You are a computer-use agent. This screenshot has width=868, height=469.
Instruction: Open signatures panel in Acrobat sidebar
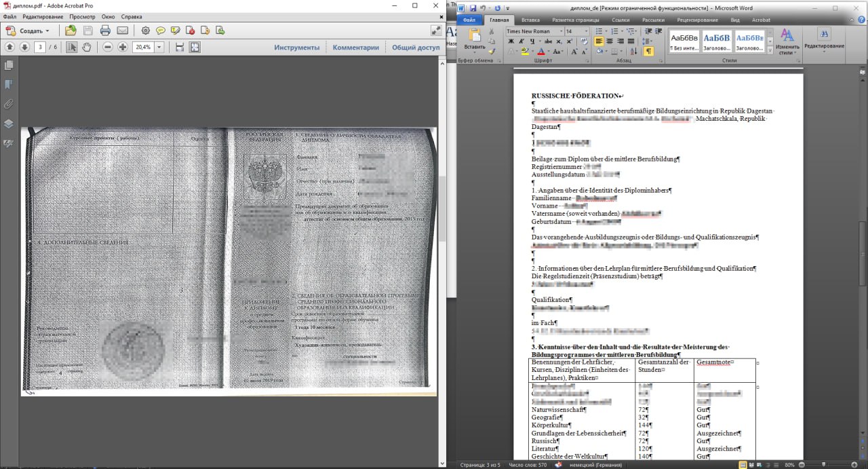9,143
